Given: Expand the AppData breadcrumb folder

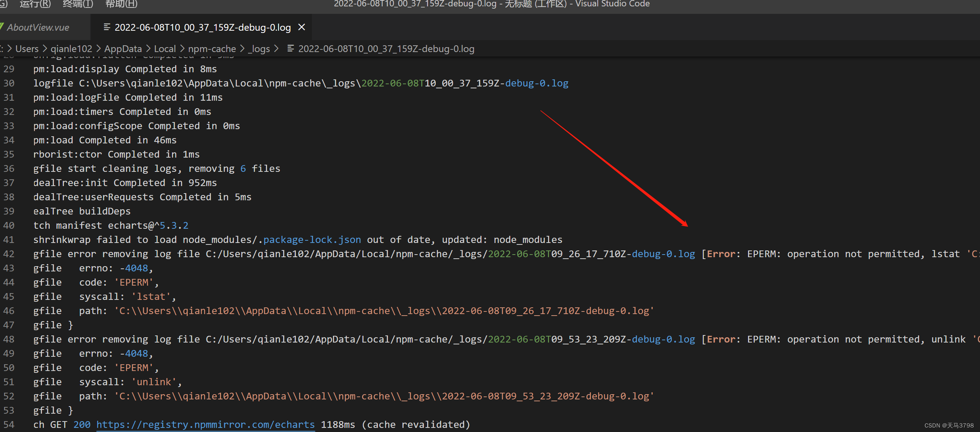Looking at the screenshot, I should (123, 49).
